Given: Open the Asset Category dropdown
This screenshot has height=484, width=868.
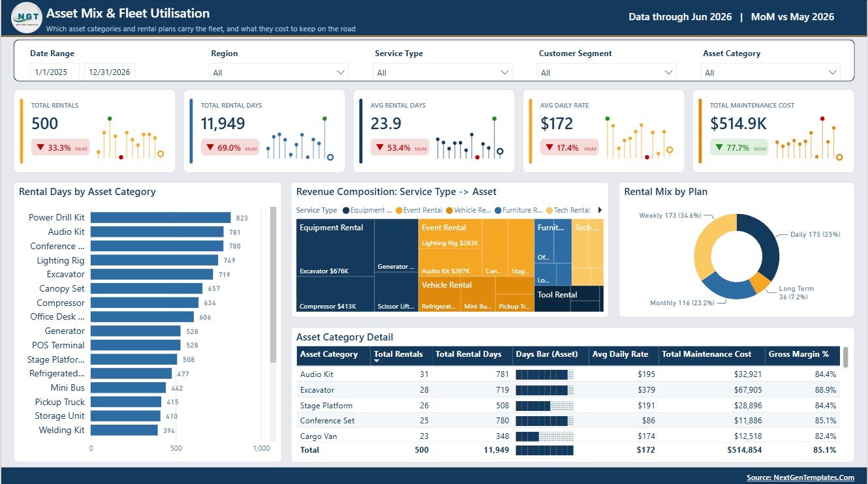Looking at the screenshot, I should click(x=771, y=72).
